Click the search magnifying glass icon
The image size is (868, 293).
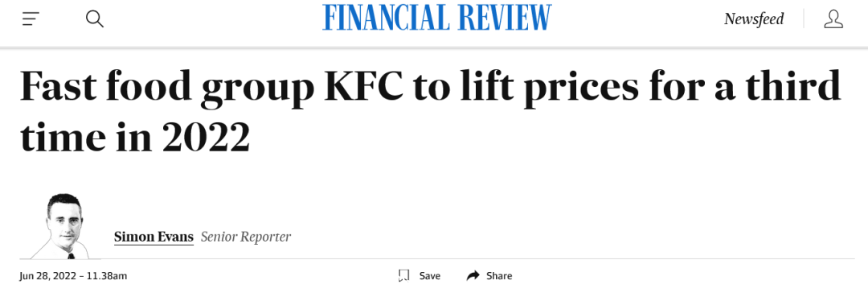(x=95, y=19)
